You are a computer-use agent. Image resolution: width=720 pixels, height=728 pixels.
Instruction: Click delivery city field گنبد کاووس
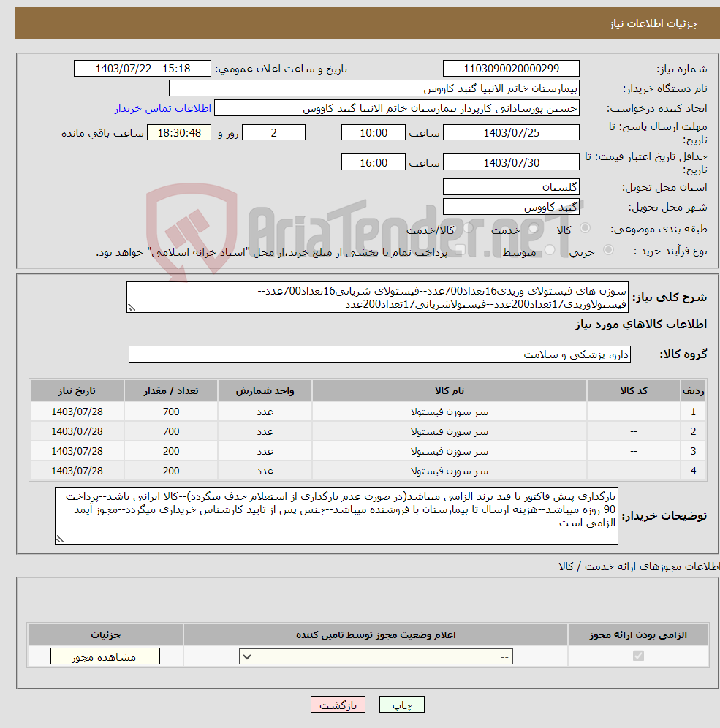tap(511, 207)
